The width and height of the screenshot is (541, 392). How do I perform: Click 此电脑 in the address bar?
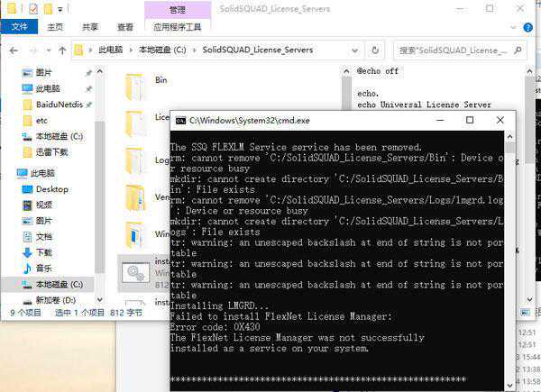(112, 50)
